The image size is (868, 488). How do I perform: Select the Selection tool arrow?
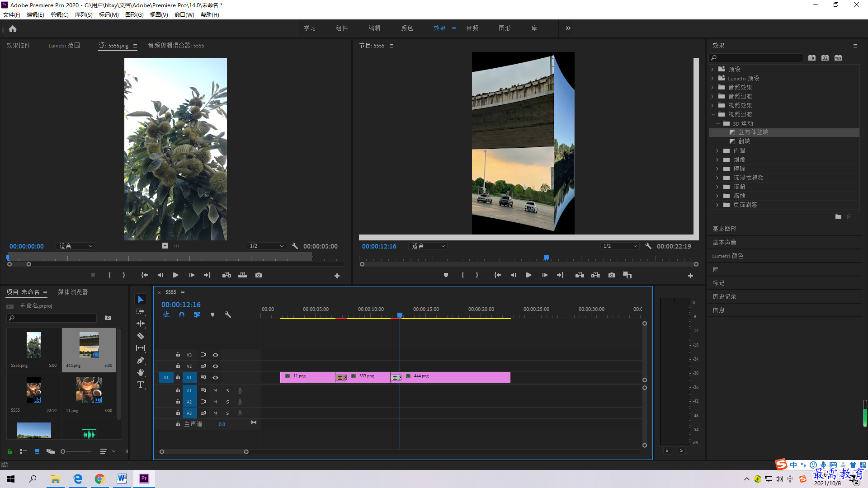[x=141, y=300]
